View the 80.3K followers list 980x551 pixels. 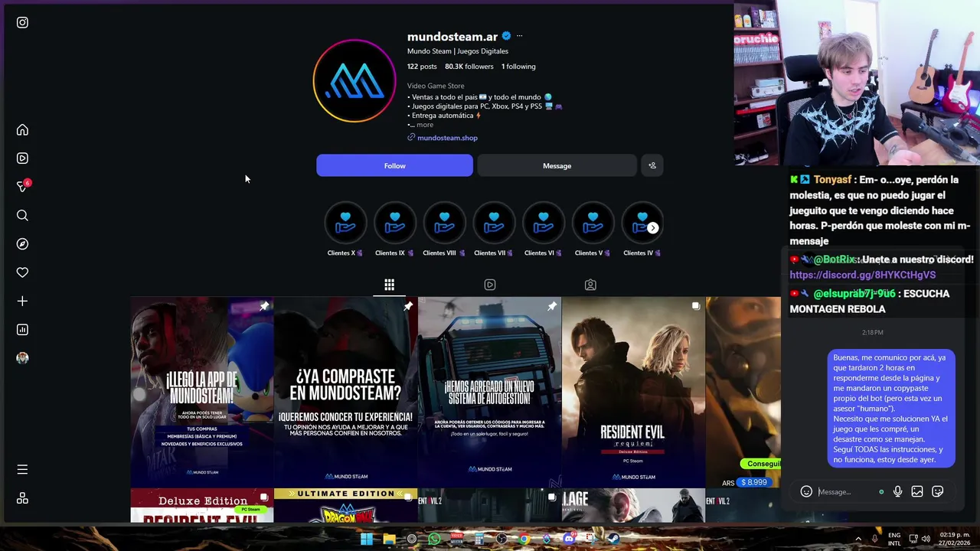point(469,67)
